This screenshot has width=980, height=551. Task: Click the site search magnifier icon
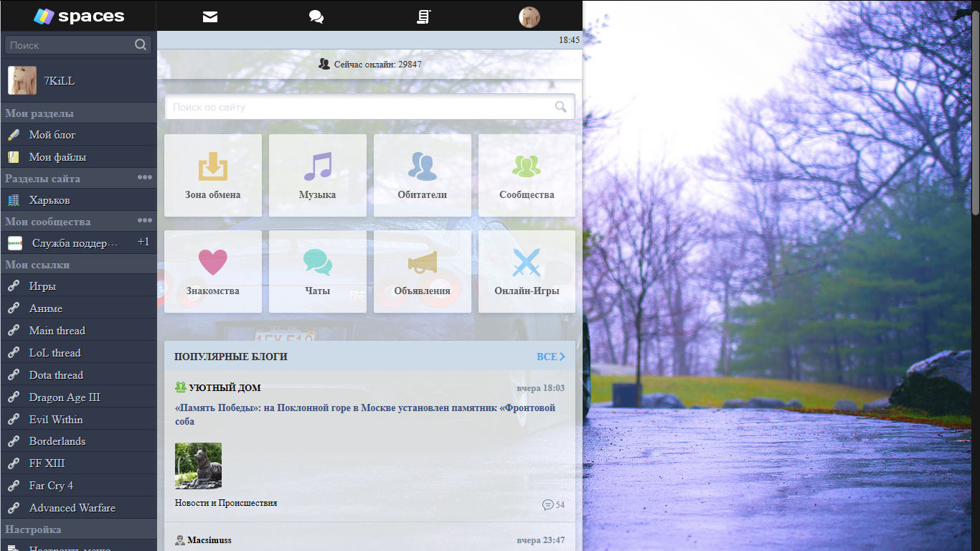561,107
